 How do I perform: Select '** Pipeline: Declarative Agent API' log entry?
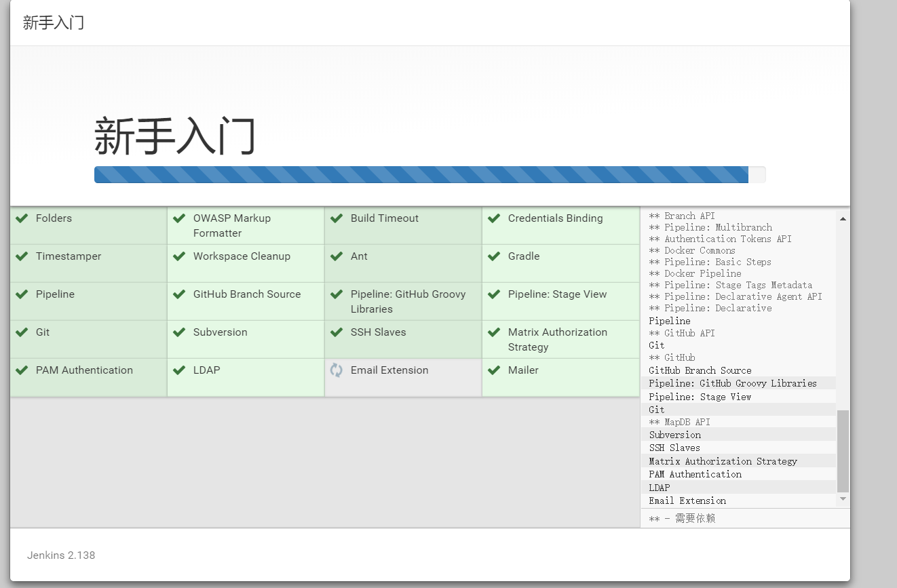click(x=736, y=296)
